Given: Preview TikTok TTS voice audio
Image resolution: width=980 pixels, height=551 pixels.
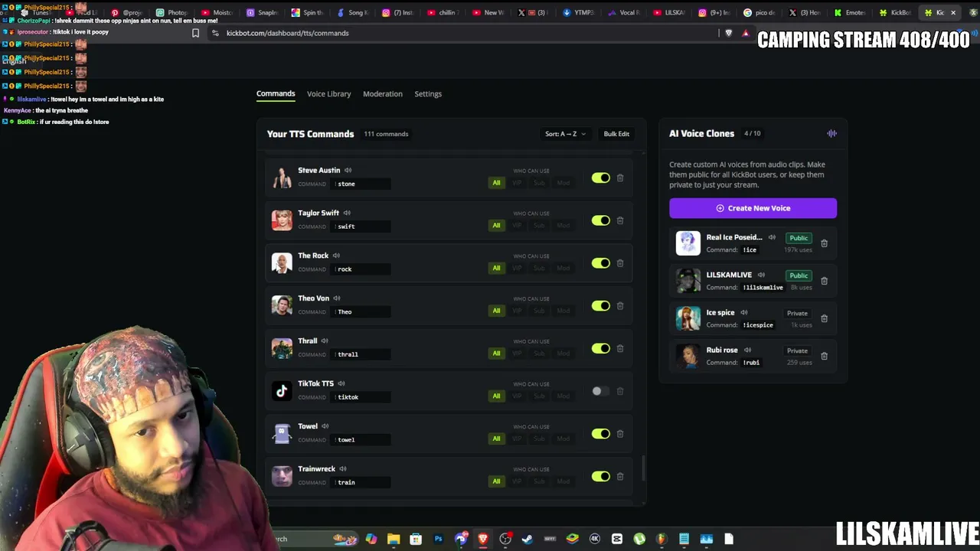Looking at the screenshot, I should coord(341,383).
